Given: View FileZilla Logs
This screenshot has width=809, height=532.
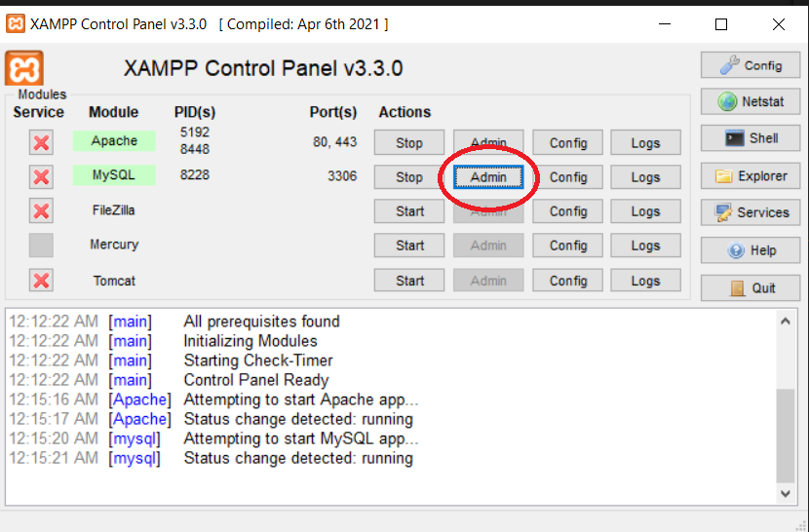Looking at the screenshot, I should (645, 211).
